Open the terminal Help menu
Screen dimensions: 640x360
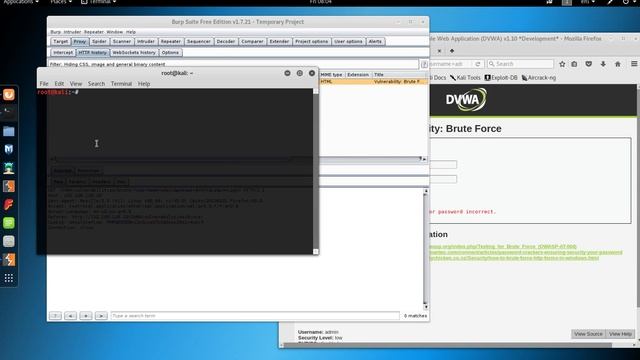144,84
